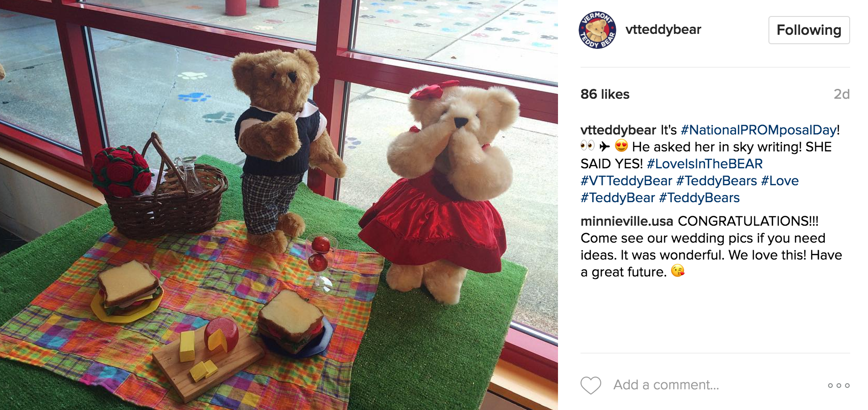Click the heart-eyes emoji in caption
The height and width of the screenshot is (410, 868).
pyautogui.click(x=621, y=146)
